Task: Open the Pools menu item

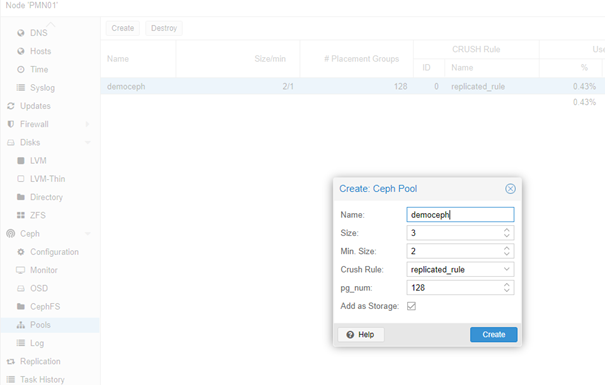Action: click(50, 325)
